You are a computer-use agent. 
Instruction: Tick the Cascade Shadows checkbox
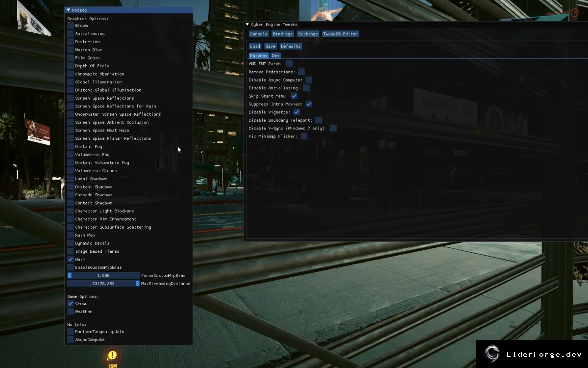(x=71, y=195)
